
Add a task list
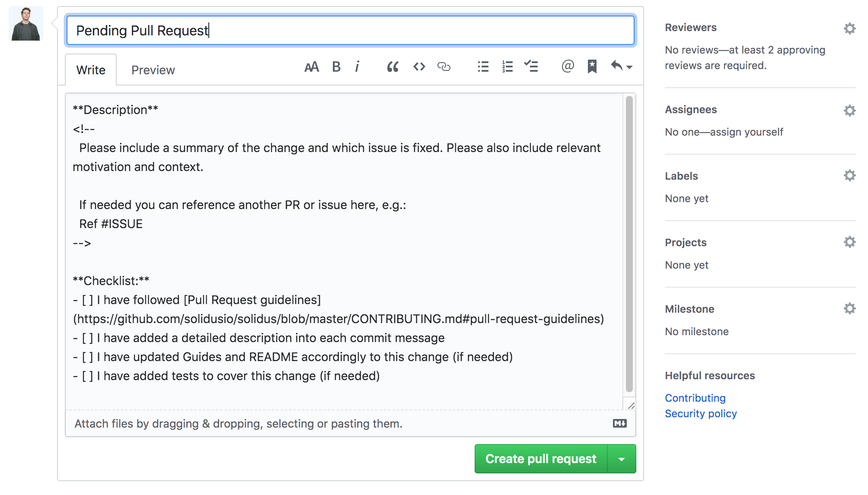[531, 67]
